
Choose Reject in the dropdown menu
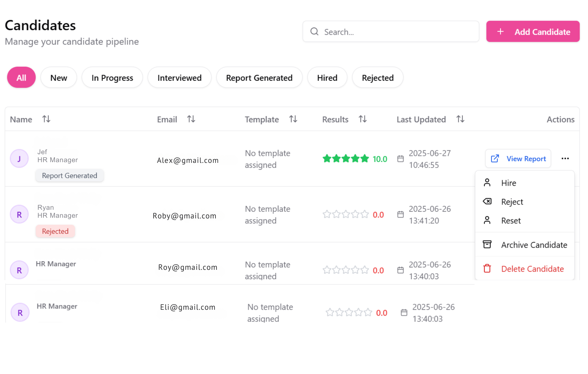(x=512, y=202)
